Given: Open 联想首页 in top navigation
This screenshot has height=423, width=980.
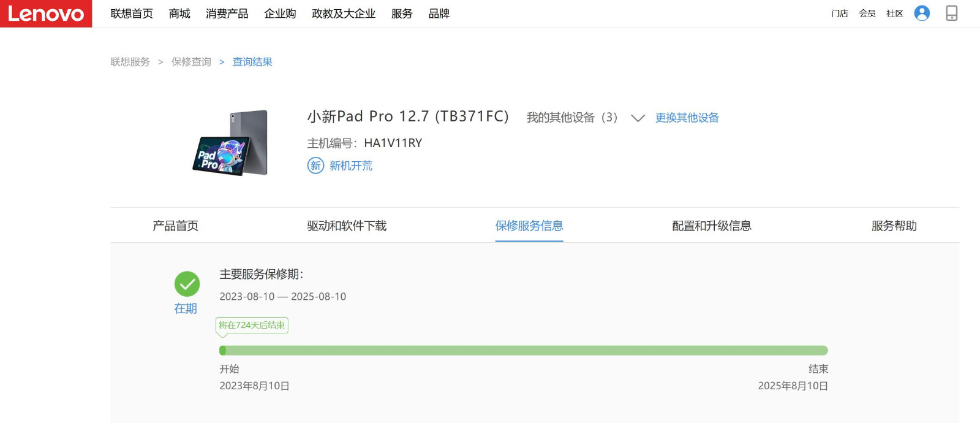Looking at the screenshot, I should [132, 13].
